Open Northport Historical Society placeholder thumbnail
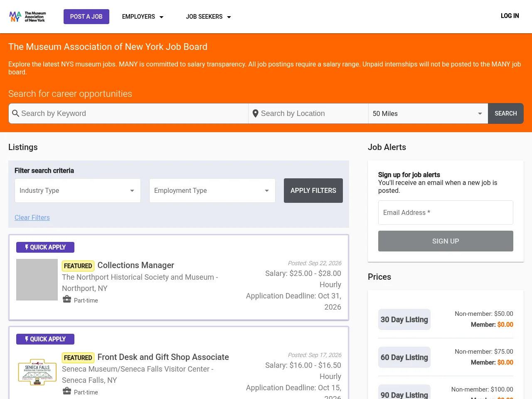The height and width of the screenshot is (399, 532). [37, 280]
